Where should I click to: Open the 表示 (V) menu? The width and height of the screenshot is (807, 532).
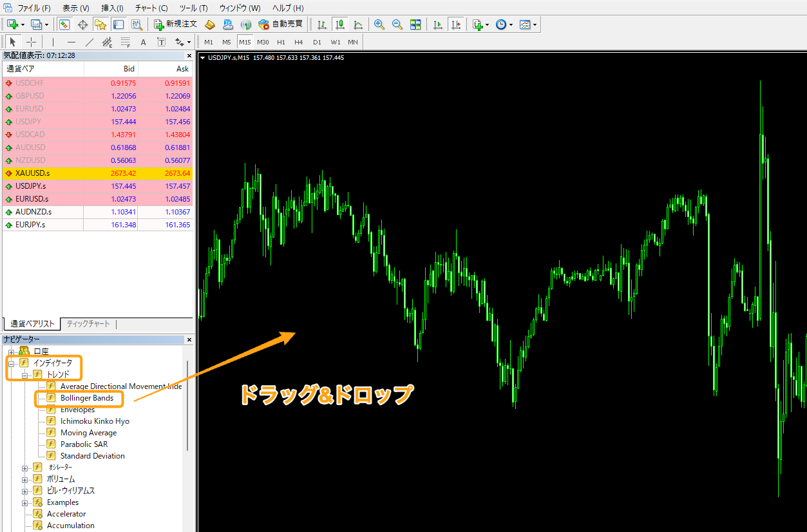pyautogui.click(x=76, y=8)
